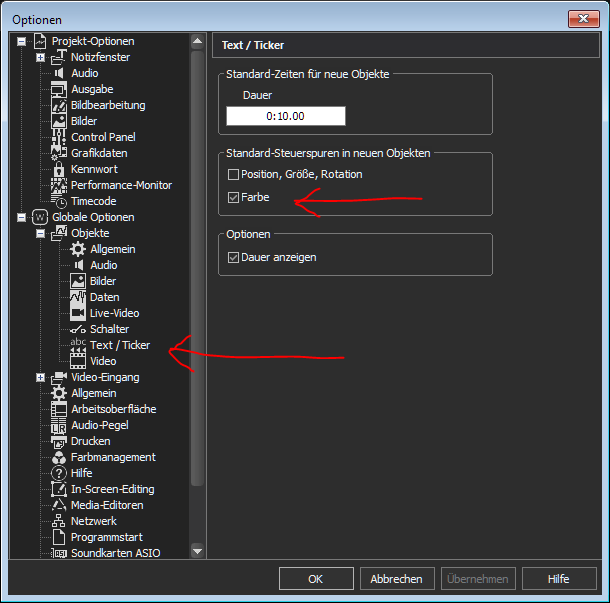
Task: Click the Dauer time input field
Action: tap(285, 116)
